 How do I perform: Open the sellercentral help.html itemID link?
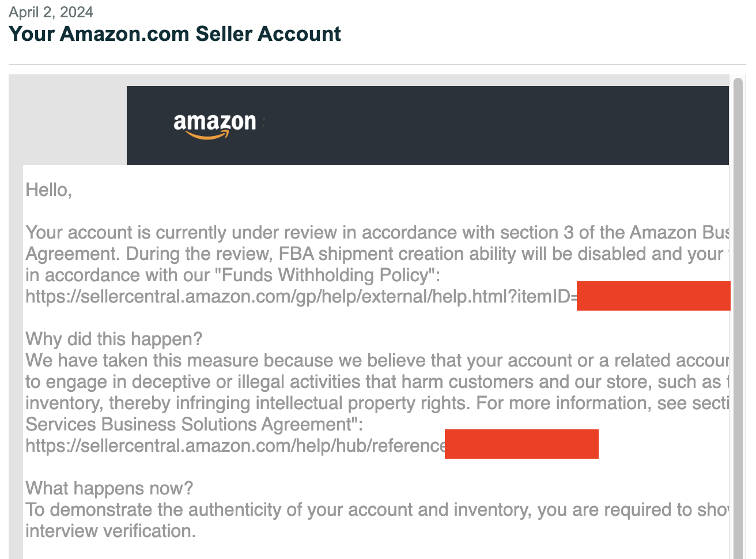pos(301,296)
